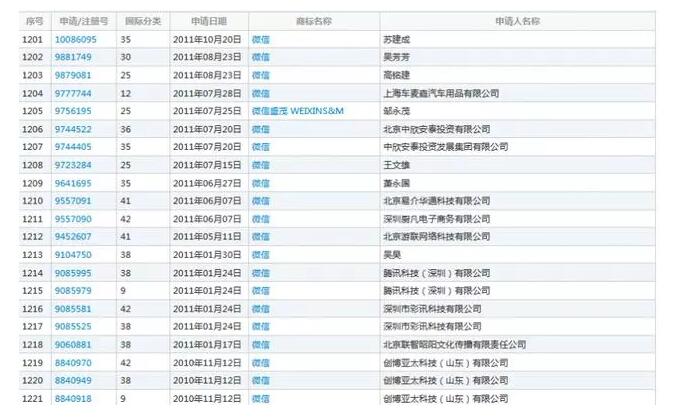This screenshot has width=674, height=420.
Task: Open registration number 8840918 link
Action: point(73,399)
